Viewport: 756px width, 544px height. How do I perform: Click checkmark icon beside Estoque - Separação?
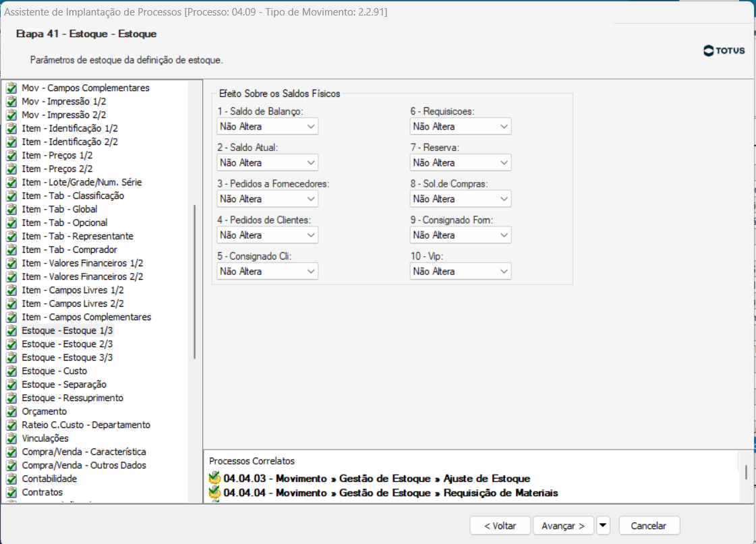11,385
